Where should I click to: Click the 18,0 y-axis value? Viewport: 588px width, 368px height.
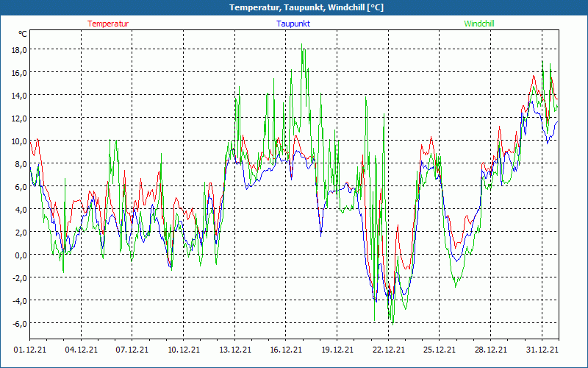pyautogui.click(x=19, y=50)
